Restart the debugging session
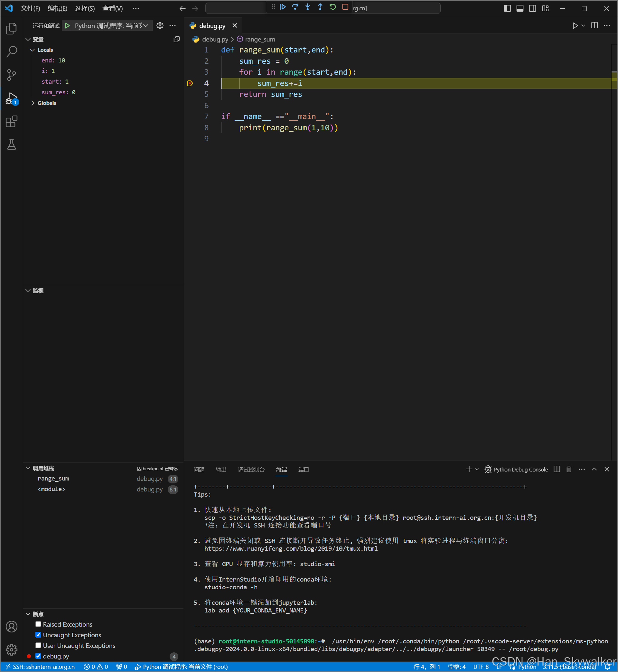This screenshot has width=618, height=672. click(333, 7)
